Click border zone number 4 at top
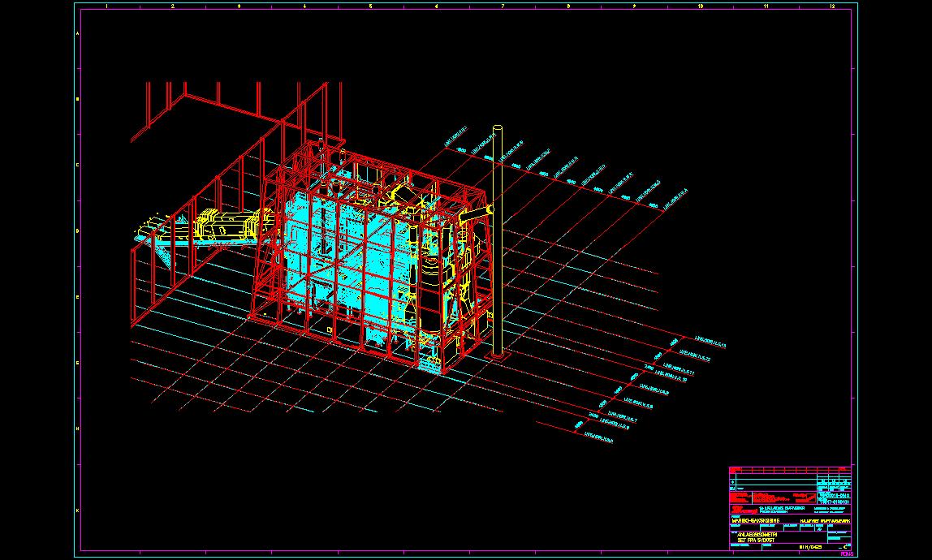 point(304,6)
